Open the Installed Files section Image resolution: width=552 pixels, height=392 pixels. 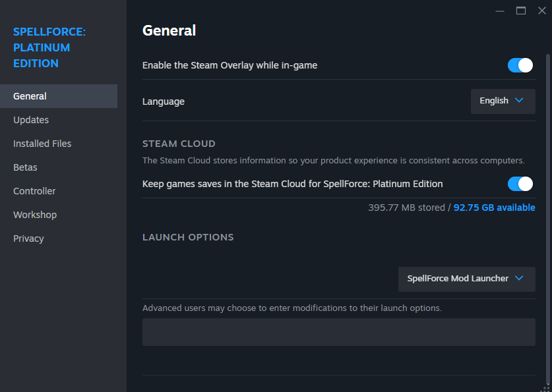pos(42,144)
